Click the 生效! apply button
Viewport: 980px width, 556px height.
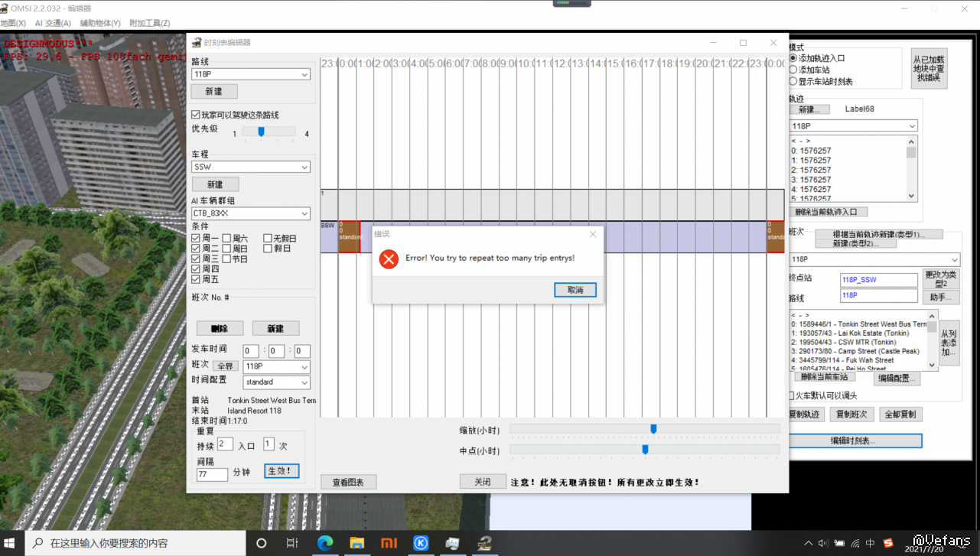[x=282, y=471]
